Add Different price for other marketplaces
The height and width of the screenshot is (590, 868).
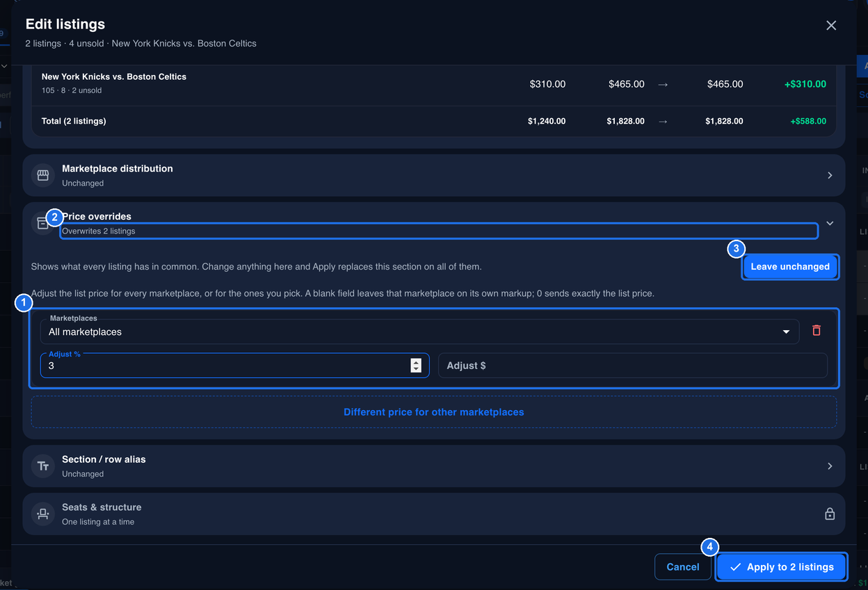[x=434, y=412]
